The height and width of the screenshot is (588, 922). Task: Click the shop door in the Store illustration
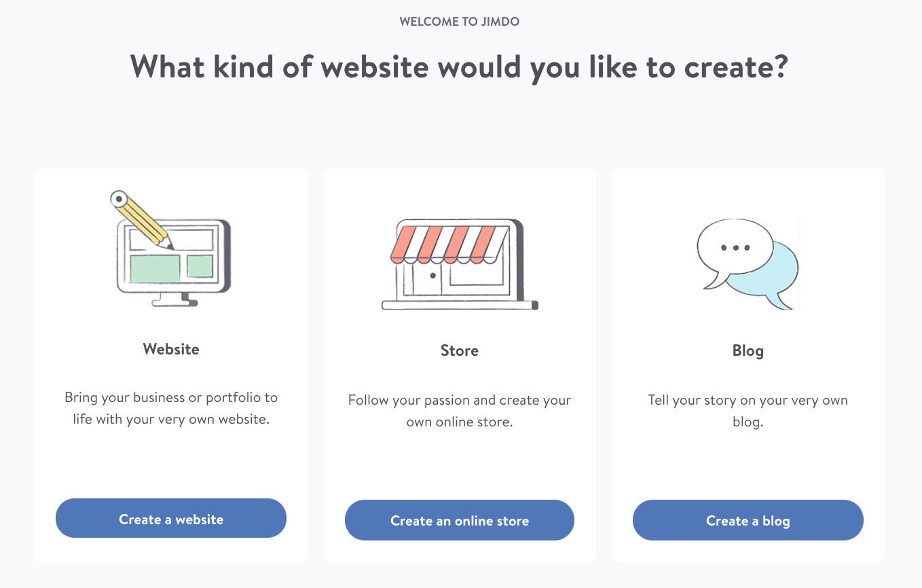pyautogui.click(x=428, y=280)
